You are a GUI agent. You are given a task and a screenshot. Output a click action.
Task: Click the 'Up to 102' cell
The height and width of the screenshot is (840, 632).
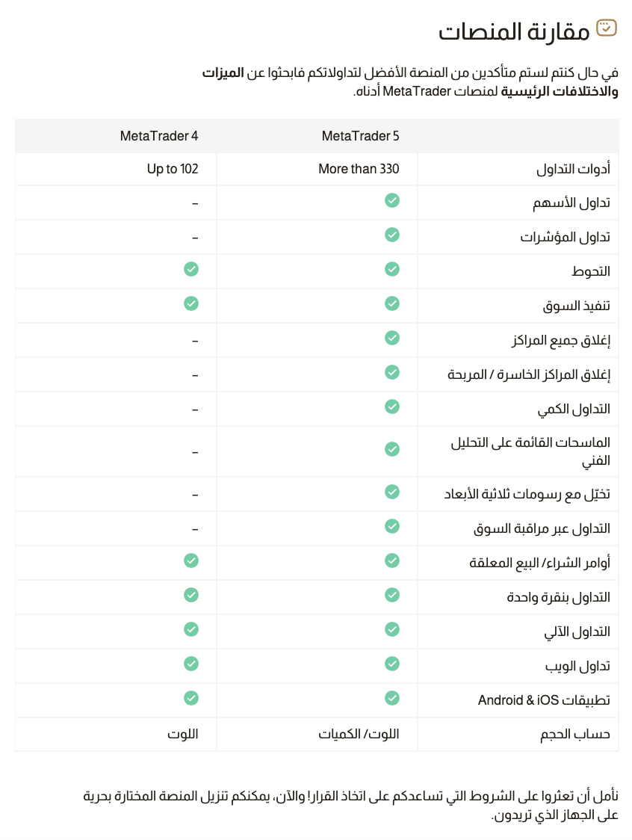(173, 169)
